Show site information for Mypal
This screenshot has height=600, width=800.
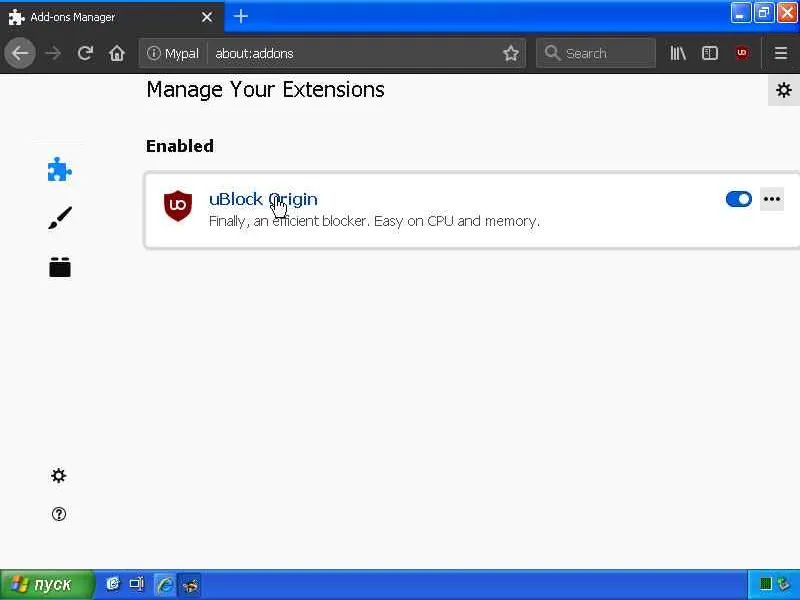[x=173, y=53]
